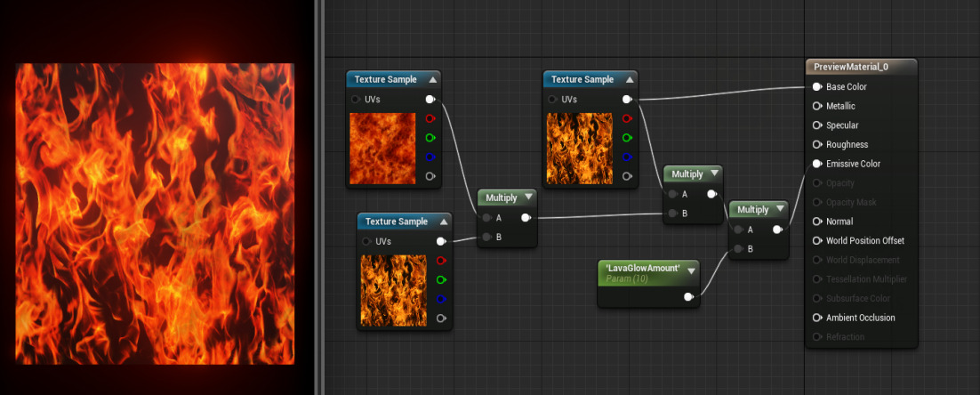Click UVs input pin of the lava-cloud Texture Sample
The width and height of the screenshot is (980, 395).
coord(355,100)
